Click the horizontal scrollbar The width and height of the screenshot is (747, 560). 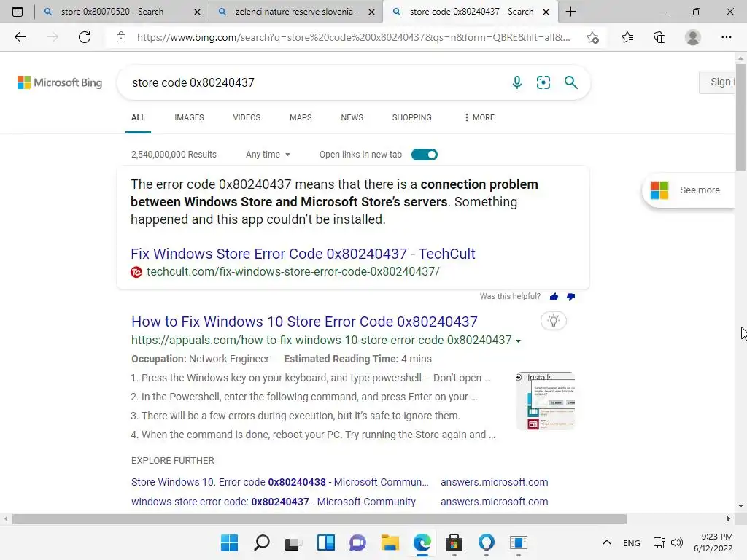pyautogui.click(x=320, y=518)
